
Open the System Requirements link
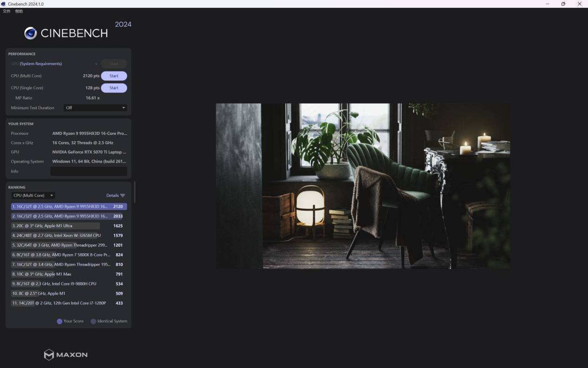coord(41,64)
